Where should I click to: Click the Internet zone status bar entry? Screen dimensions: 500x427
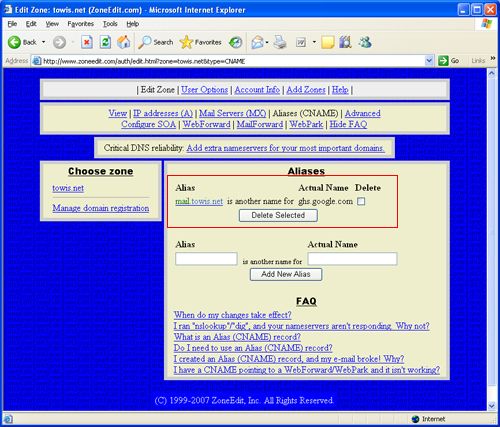(429, 419)
